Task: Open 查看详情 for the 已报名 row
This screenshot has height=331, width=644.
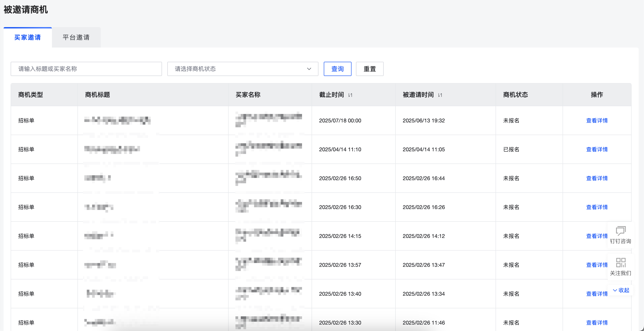Action: pos(597,149)
